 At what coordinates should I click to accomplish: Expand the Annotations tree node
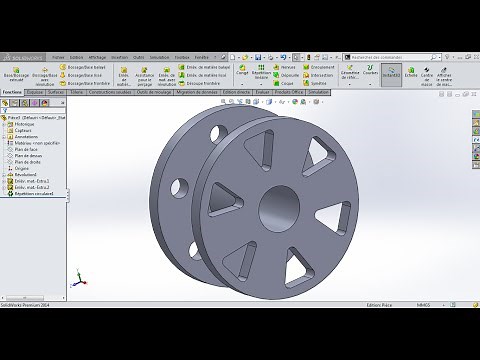pos(4,137)
